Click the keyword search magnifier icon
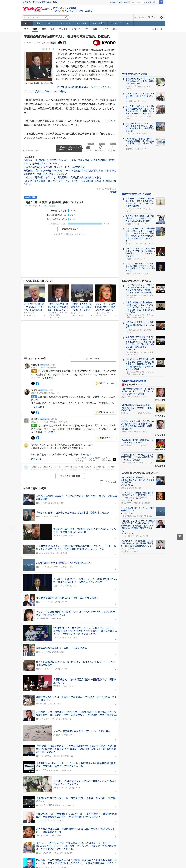This screenshot has height=868, width=186. click(66, 18)
